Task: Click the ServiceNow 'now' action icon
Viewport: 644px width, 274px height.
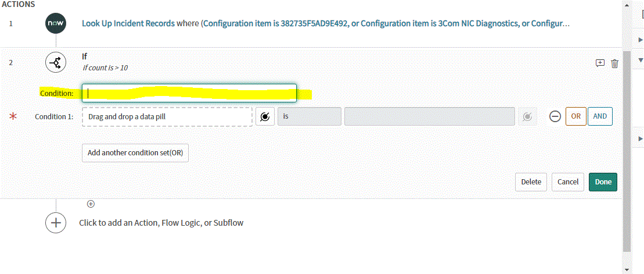Action: 55,23
